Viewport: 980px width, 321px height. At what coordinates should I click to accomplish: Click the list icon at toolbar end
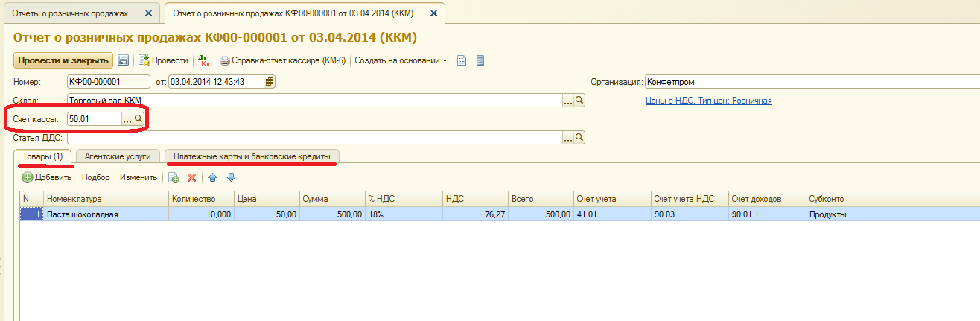(x=480, y=60)
